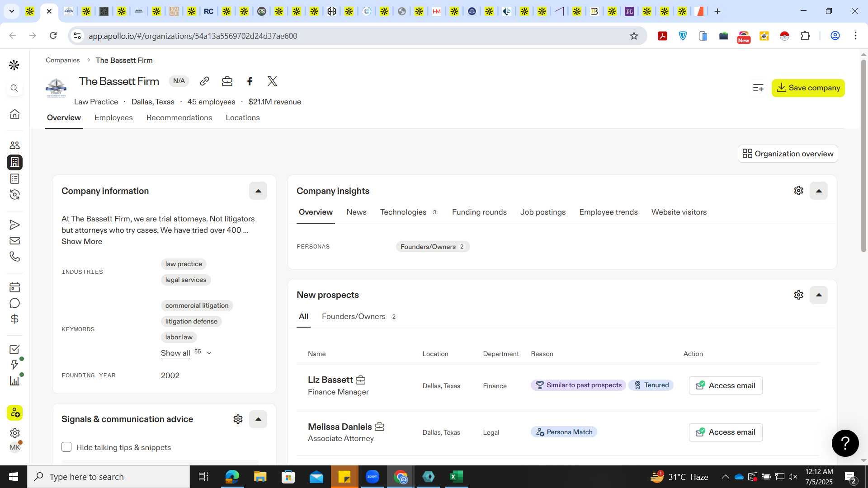Open Workflows lightning icon in sidebar
The height and width of the screenshot is (488, 868).
pyautogui.click(x=14, y=365)
